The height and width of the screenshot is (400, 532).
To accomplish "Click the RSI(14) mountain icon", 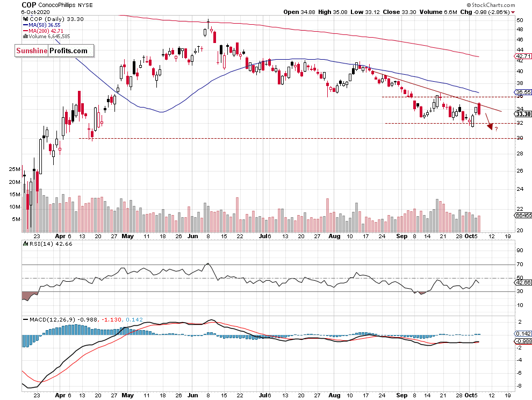I will pyautogui.click(x=25, y=244).
